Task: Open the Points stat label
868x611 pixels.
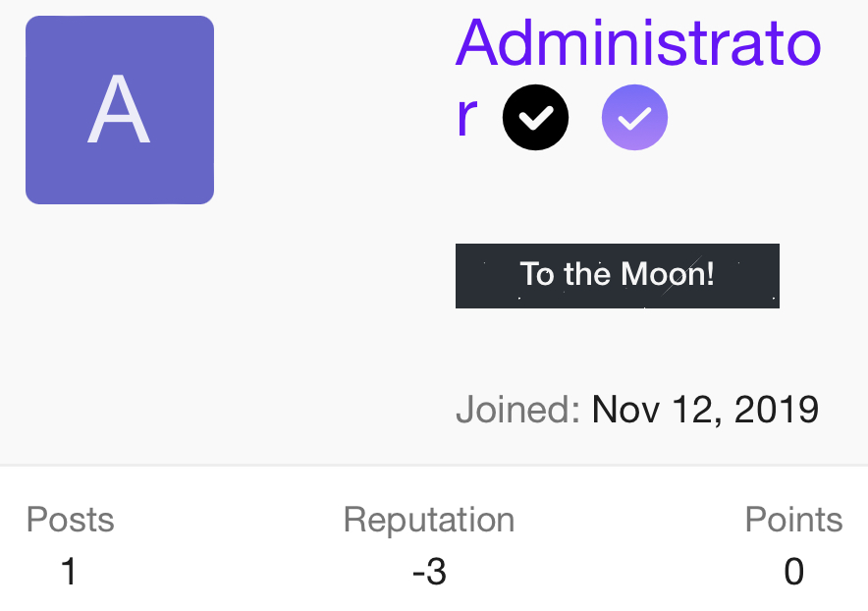Action: (793, 520)
